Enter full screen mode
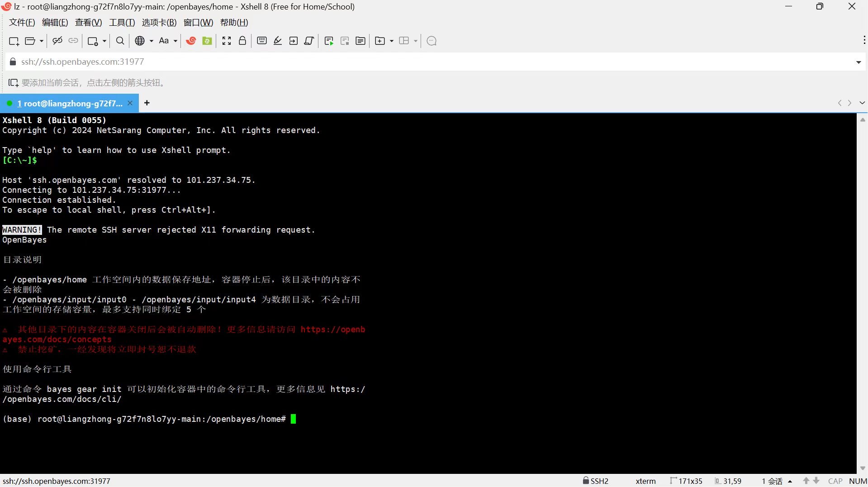 click(227, 41)
